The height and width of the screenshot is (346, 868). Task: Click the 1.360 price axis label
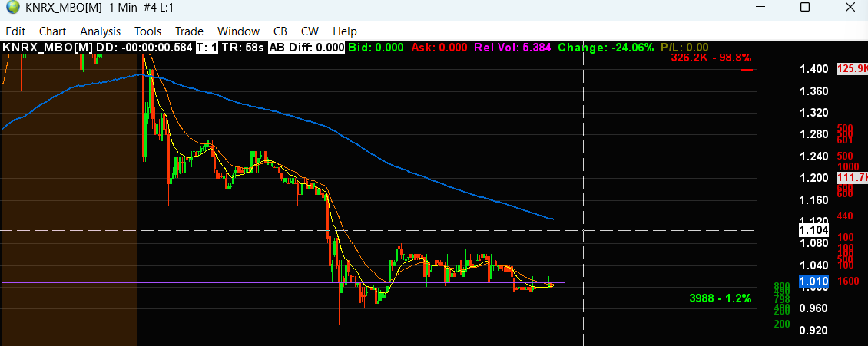(813, 91)
